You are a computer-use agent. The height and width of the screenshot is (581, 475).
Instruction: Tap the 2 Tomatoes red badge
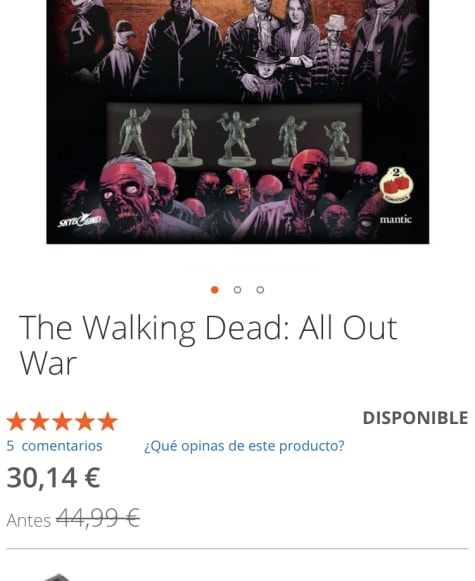pyautogui.click(x=396, y=185)
